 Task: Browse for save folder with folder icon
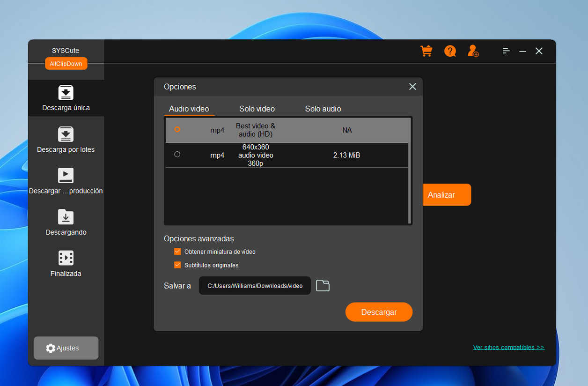(x=323, y=285)
